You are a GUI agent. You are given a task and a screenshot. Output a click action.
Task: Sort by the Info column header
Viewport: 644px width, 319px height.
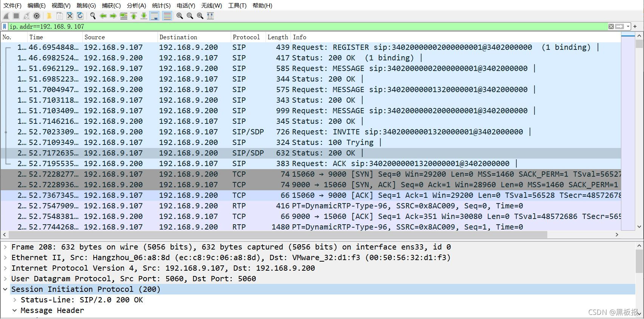[x=456, y=37]
